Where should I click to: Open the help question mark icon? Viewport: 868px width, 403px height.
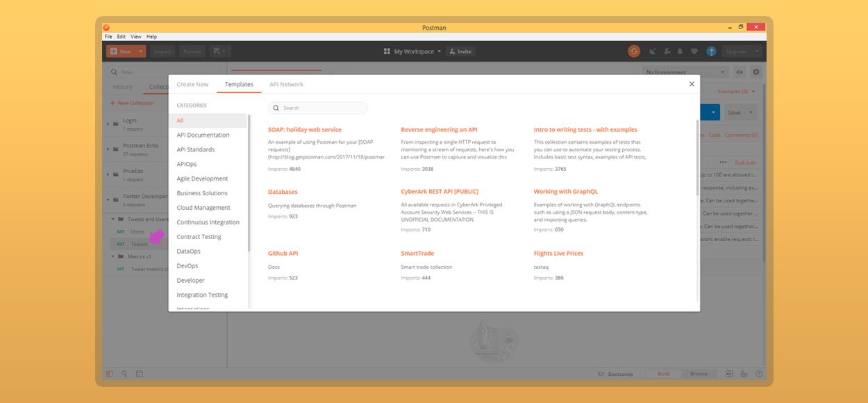coord(758,374)
